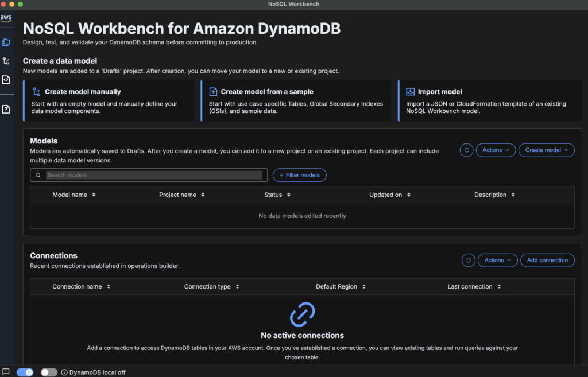Open the projects view in sidebar
Viewport: 588px width, 377px height.
tap(6, 42)
